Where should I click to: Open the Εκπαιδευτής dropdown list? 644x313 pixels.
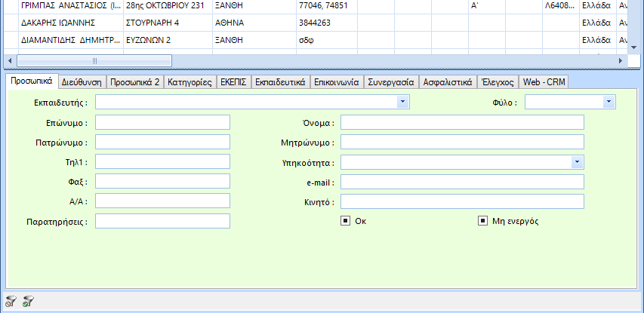click(x=402, y=102)
